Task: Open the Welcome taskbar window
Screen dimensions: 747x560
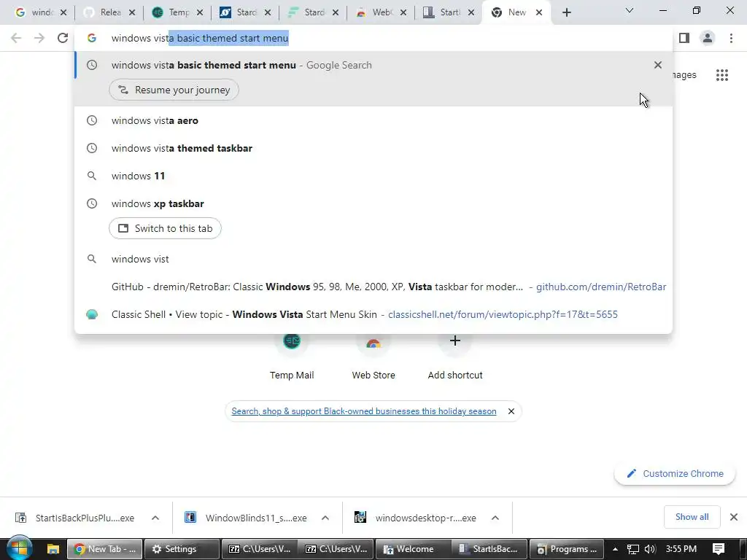Action: pos(413,549)
